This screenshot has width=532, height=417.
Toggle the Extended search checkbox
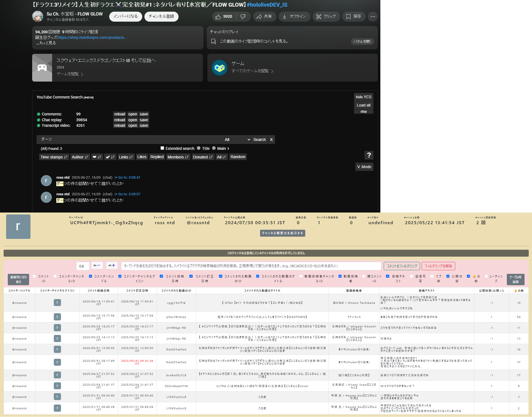[162, 148]
